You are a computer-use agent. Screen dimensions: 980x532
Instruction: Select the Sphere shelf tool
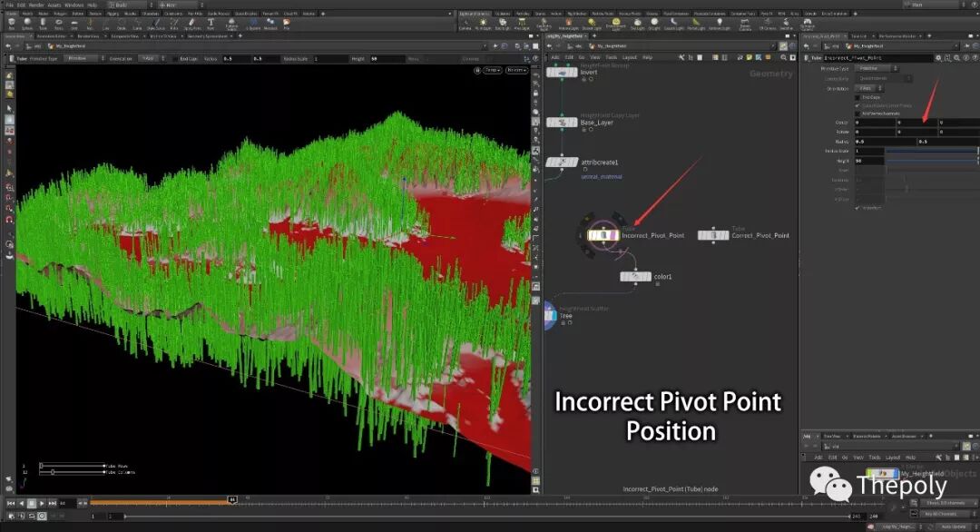point(27,24)
